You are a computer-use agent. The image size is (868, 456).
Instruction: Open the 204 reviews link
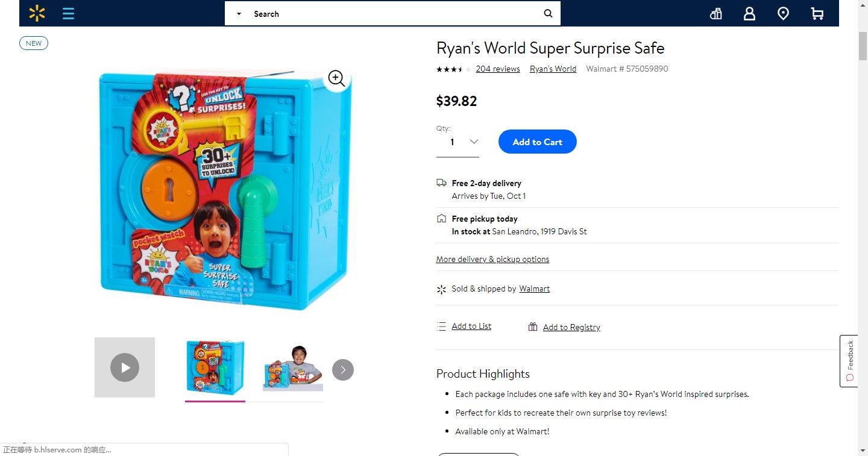[x=497, y=69]
